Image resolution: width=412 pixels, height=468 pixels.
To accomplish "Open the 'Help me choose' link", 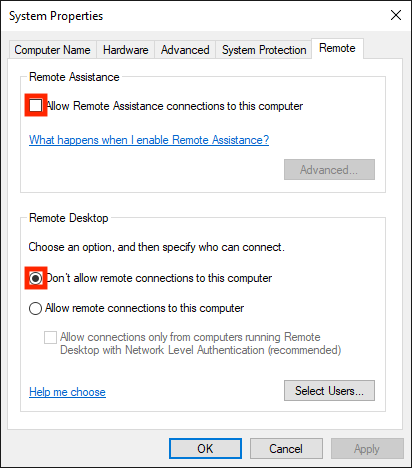I will click(67, 392).
